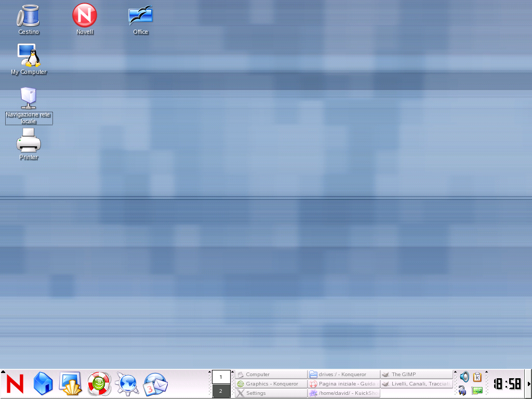Collapse the panel using its hide arrow
The image size is (532, 399).
tap(529, 383)
